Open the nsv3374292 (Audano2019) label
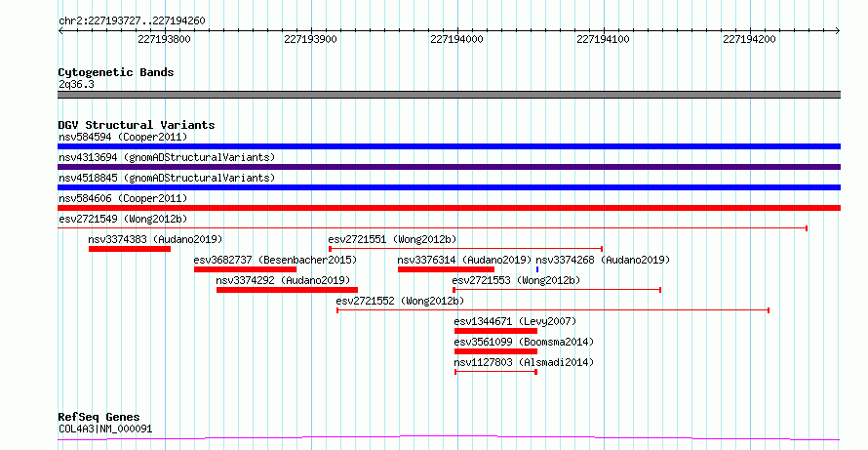Image resolution: width=868 pixels, height=450 pixels. click(x=283, y=280)
